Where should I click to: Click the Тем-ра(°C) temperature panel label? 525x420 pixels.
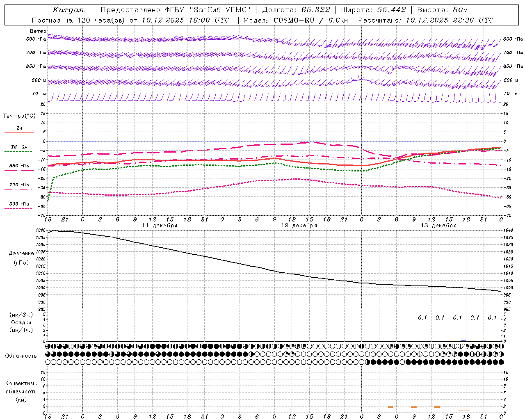coord(19,116)
